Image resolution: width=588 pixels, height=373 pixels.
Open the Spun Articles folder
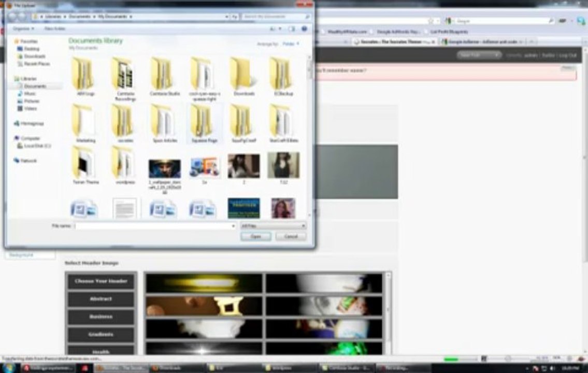[165, 124]
